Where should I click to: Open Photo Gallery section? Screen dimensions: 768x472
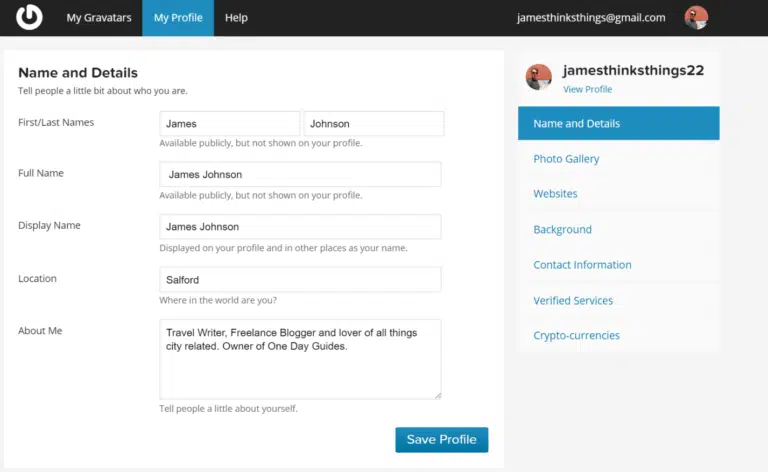[x=566, y=158]
